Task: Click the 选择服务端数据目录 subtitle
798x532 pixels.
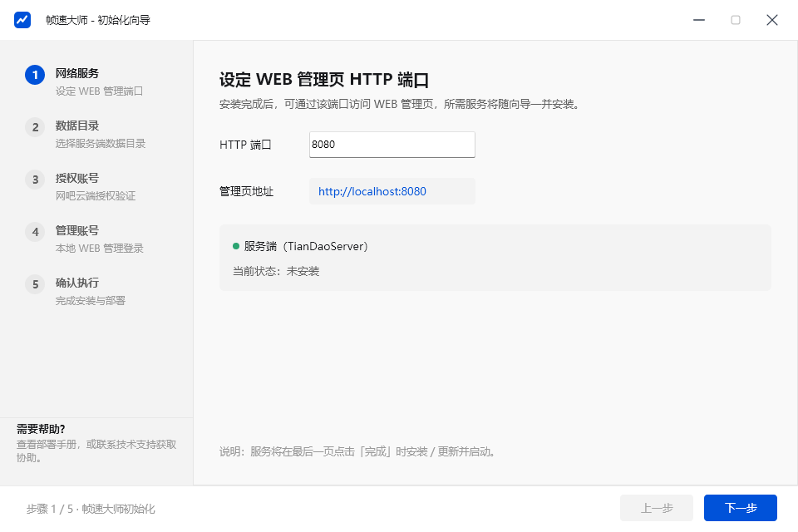Action: click(x=101, y=144)
